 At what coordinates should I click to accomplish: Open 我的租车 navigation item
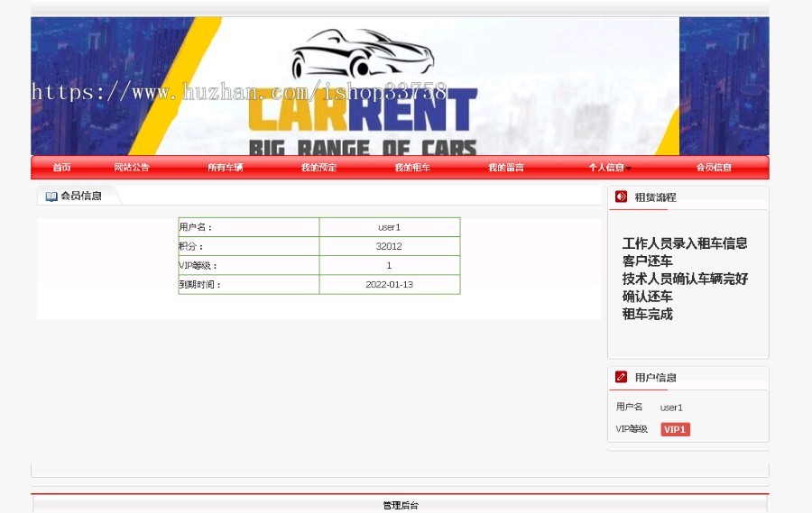pos(412,167)
